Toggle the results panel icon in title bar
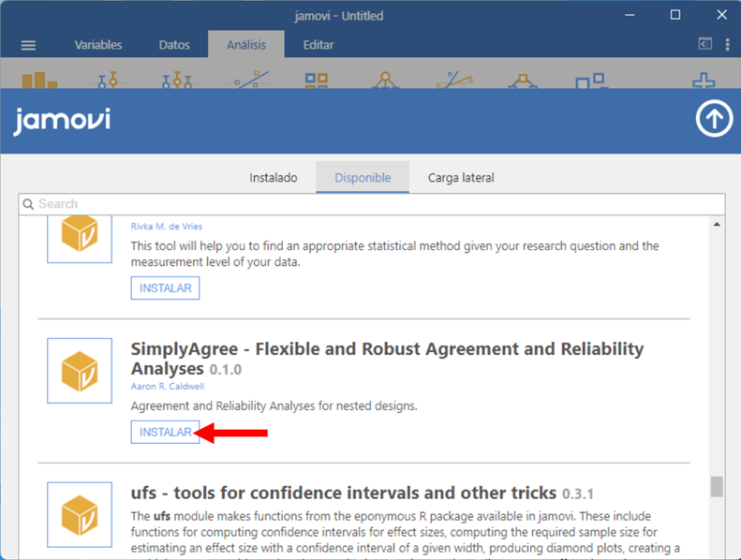 point(704,44)
